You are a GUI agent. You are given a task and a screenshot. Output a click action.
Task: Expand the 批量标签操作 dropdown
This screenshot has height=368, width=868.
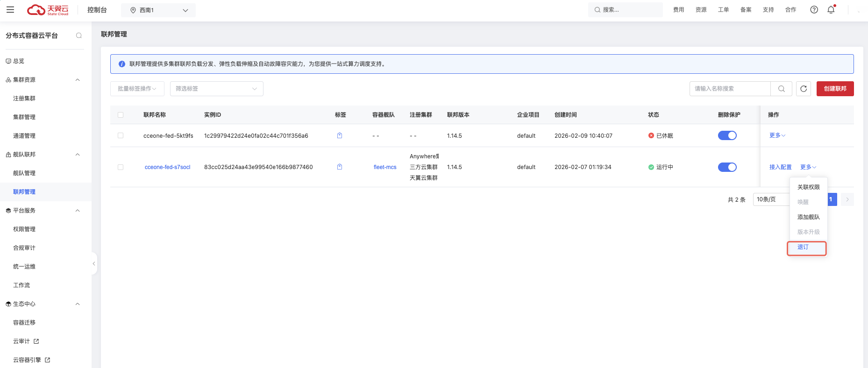pos(137,89)
